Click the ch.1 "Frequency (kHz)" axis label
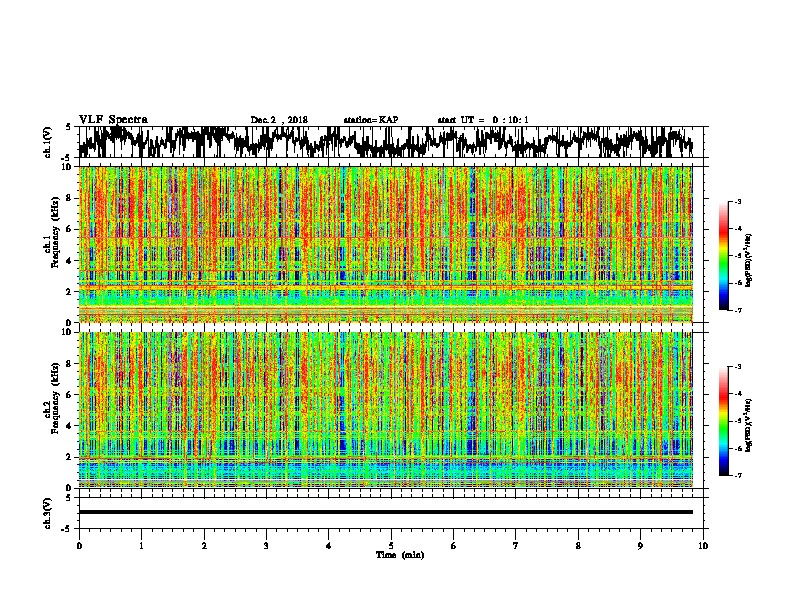 [55, 232]
